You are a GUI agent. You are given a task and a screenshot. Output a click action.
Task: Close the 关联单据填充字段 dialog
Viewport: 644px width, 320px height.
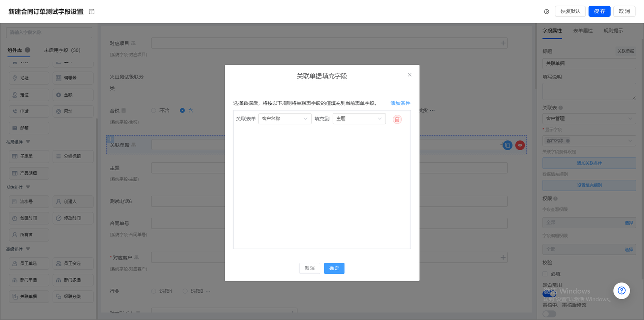pyautogui.click(x=409, y=75)
